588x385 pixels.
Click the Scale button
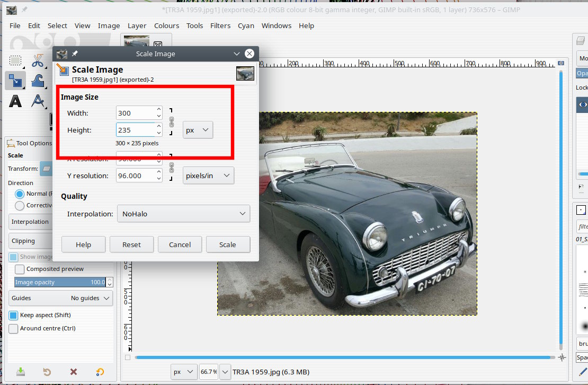click(227, 244)
